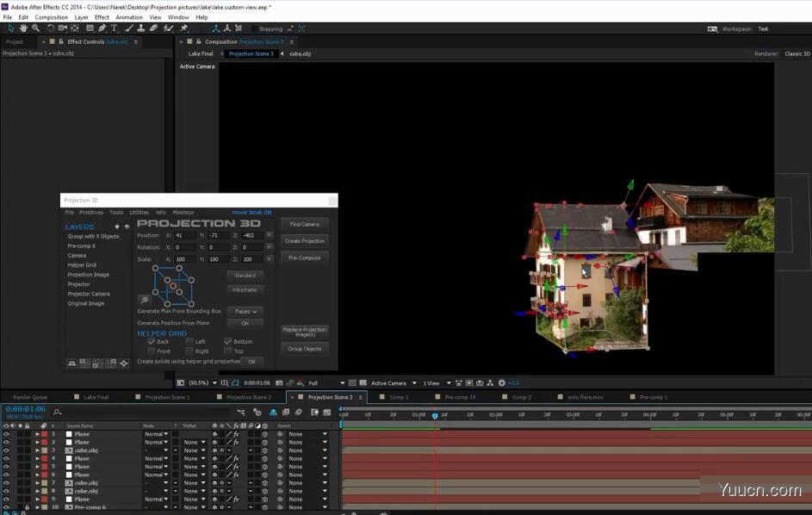Viewport: 812px width, 515px height.
Task: Select the Brush tool
Action: tap(129, 28)
